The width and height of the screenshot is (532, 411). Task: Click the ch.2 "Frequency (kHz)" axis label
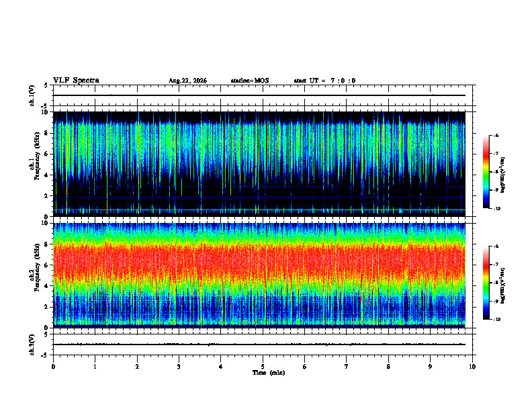pos(37,267)
